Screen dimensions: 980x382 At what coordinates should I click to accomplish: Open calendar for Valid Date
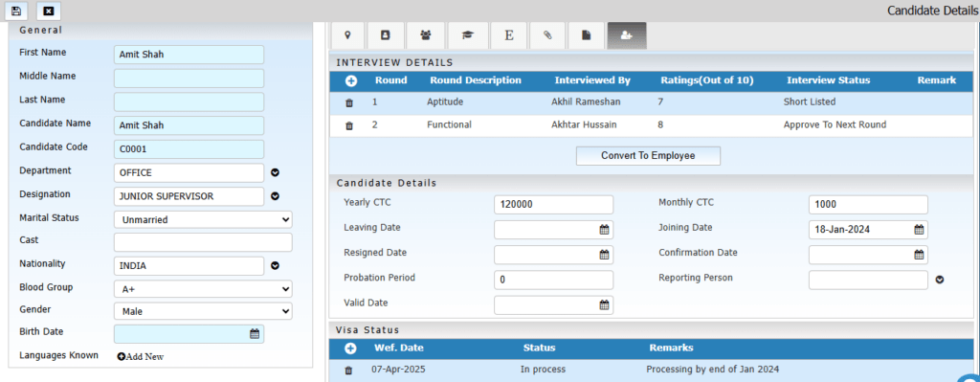point(605,304)
